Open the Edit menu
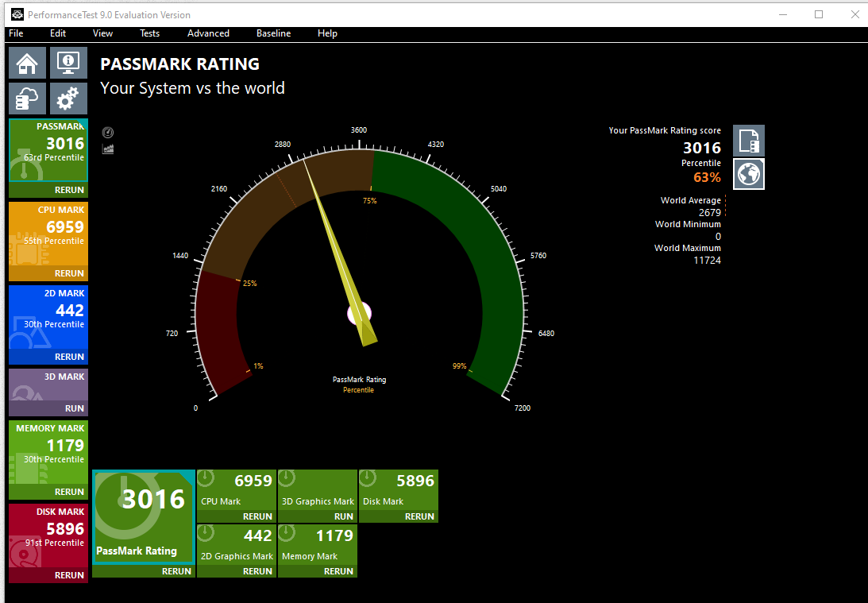 pos(57,33)
